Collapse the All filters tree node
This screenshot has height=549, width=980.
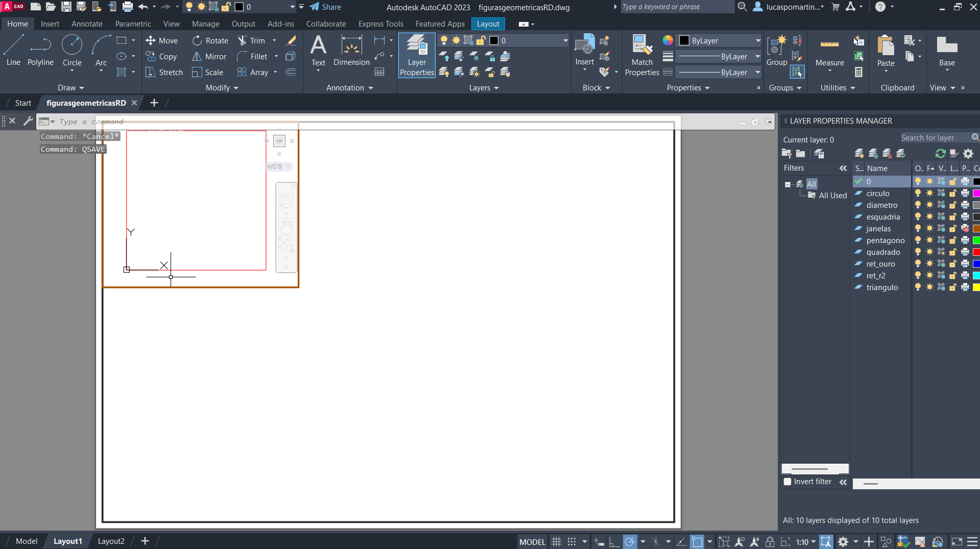click(787, 184)
